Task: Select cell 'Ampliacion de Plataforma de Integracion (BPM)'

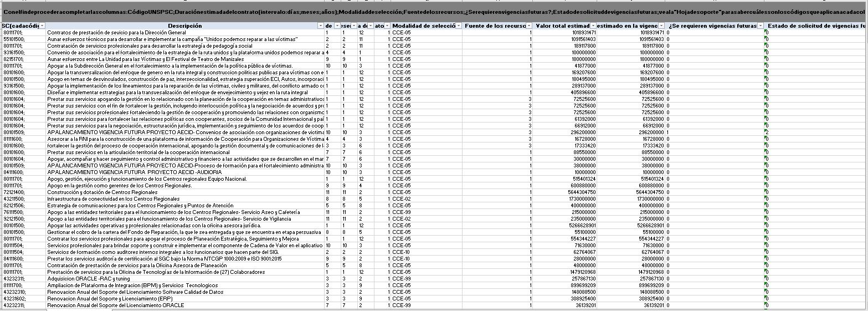Action: [x=186, y=285]
